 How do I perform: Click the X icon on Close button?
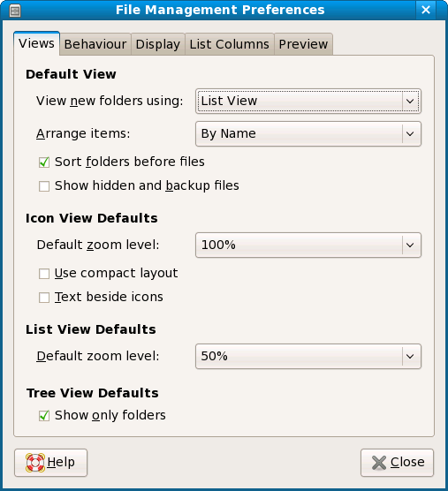pyautogui.click(x=379, y=463)
